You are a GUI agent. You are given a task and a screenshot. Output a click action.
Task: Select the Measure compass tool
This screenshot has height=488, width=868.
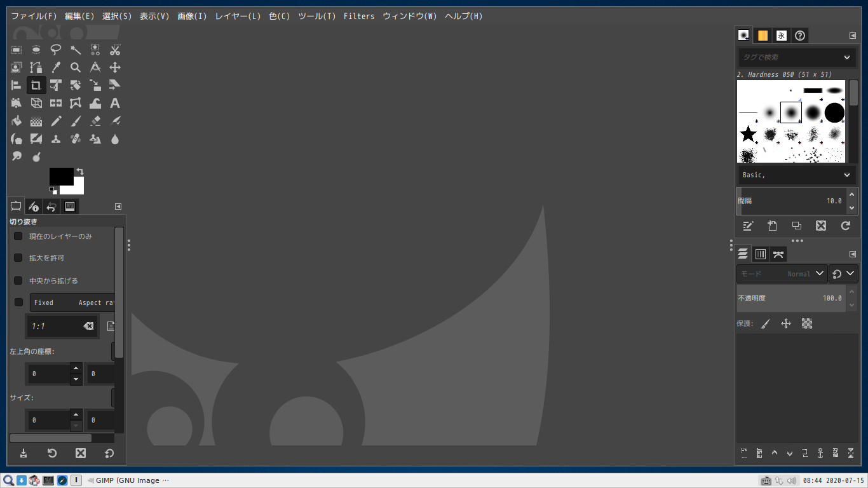click(95, 67)
